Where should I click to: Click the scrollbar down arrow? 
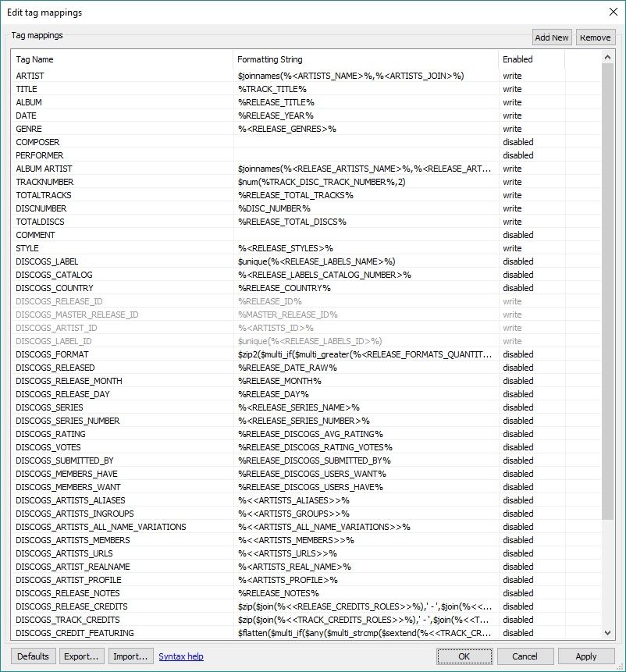click(x=607, y=632)
